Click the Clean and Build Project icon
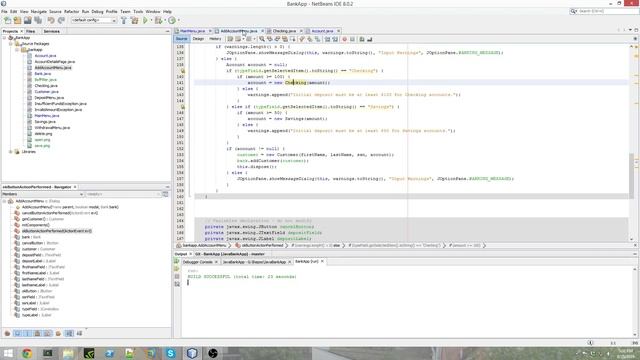 click(x=134, y=20)
